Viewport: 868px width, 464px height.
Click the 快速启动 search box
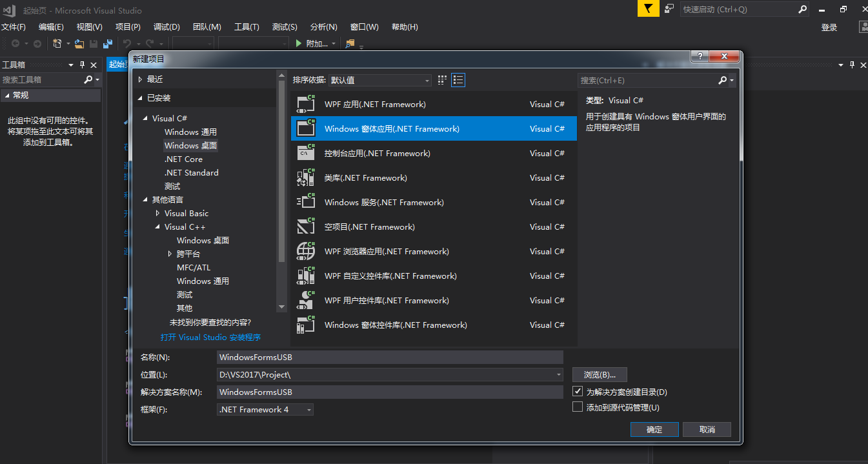click(745, 9)
